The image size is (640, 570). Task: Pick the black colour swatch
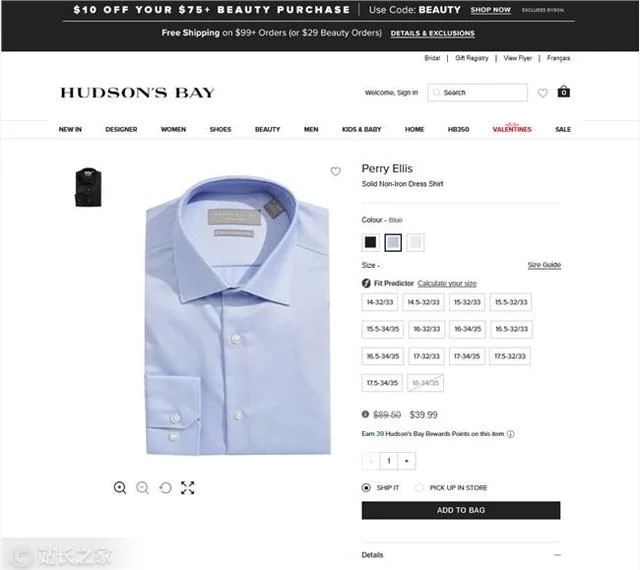[371, 243]
